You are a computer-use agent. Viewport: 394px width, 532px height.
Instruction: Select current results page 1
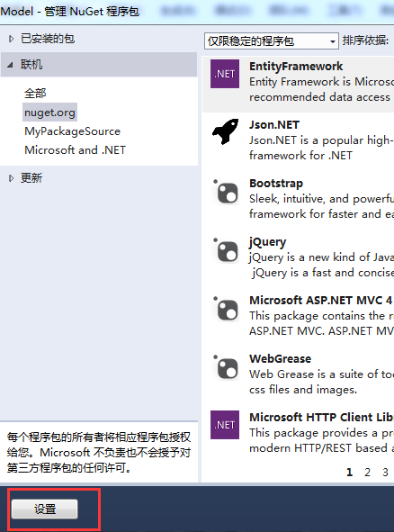[350, 472]
